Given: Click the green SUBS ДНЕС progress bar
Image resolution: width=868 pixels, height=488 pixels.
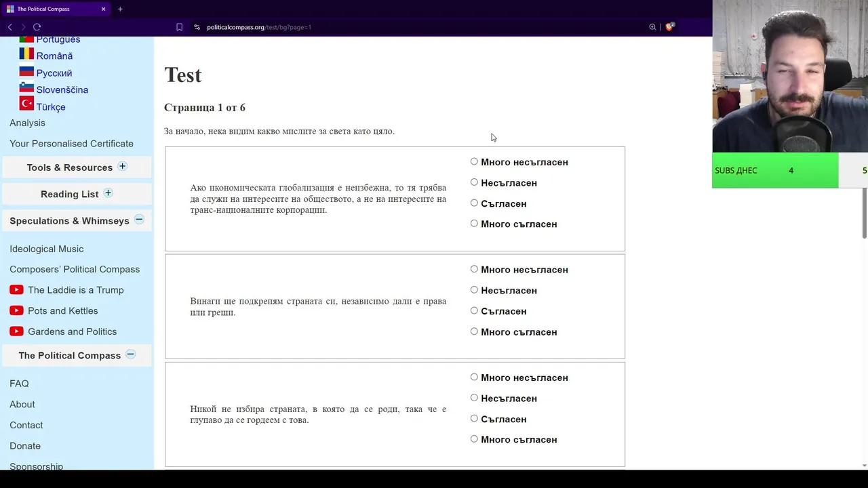Looking at the screenshot, I should 775,170.
